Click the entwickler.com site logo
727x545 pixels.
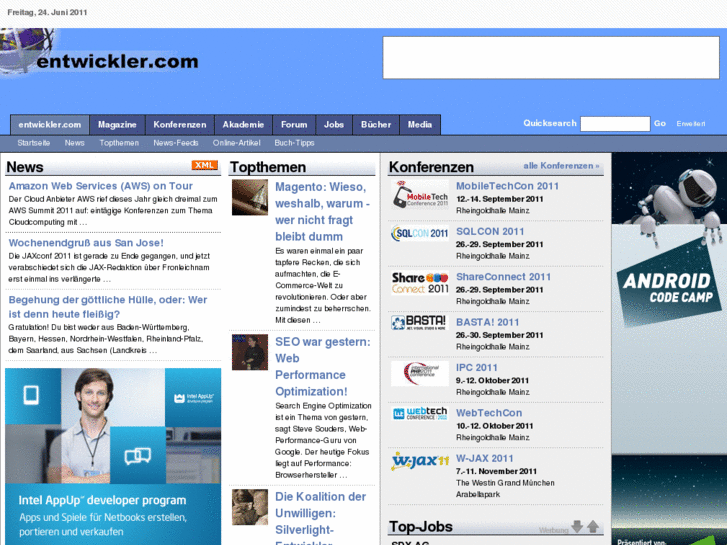pos(100,53)
